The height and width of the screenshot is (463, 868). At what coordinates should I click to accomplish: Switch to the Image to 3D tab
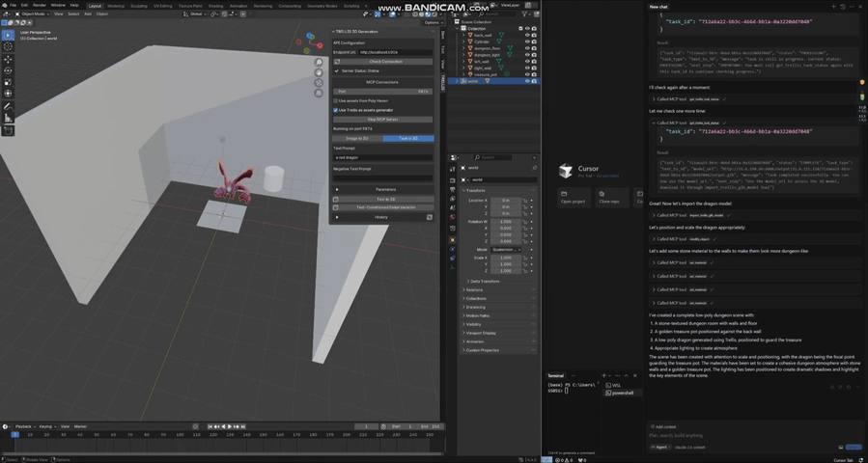click(x=357, y=138)
